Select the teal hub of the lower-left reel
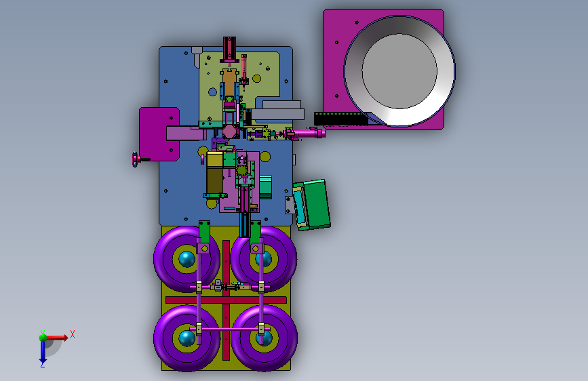Viewport: 588px width, 381px height. coord(187,338)
